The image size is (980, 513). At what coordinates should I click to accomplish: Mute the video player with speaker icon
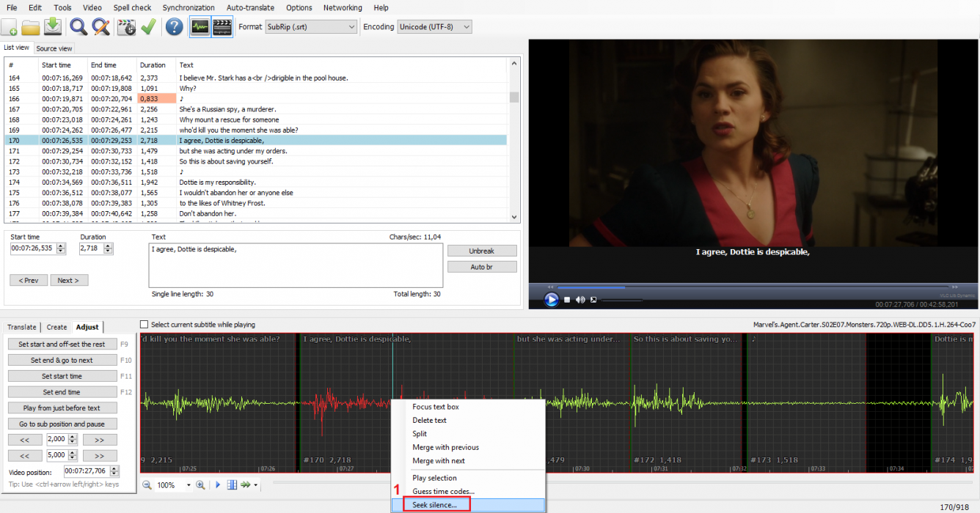pos(580,300)
